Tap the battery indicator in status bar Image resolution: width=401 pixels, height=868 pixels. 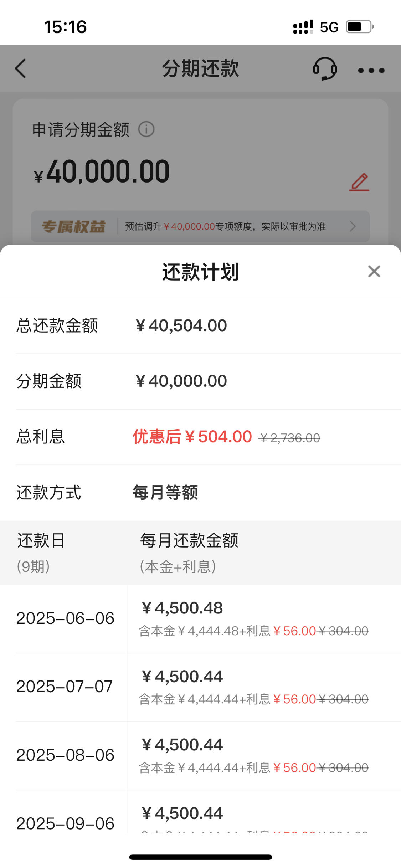[360, 27]
